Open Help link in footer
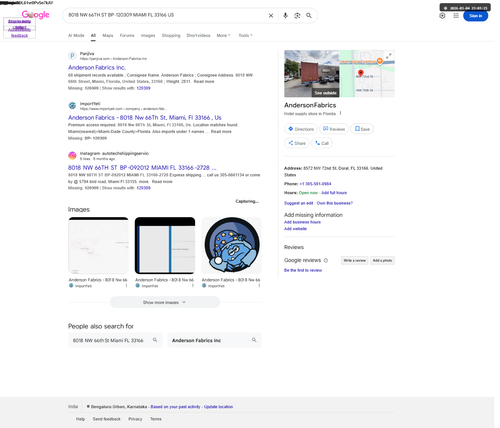This screenshot has width=500, height=428. pos(80,419)
